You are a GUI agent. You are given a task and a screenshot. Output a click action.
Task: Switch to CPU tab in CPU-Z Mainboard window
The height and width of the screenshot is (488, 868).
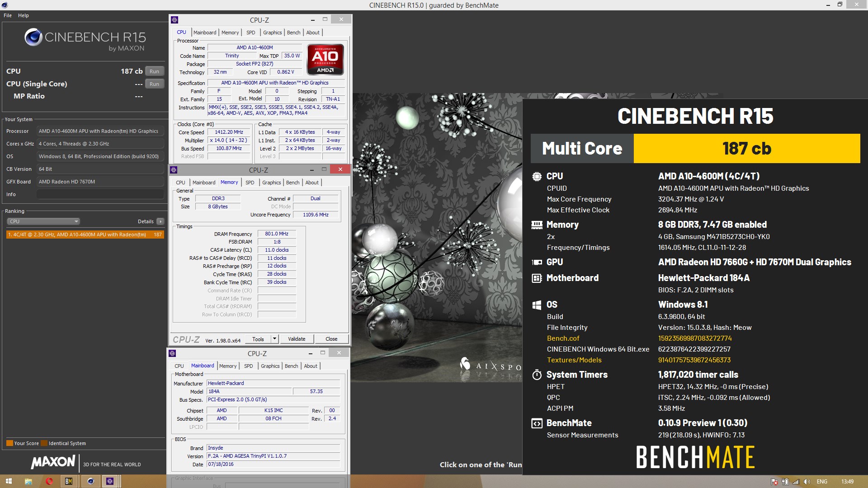pos(179,366)
